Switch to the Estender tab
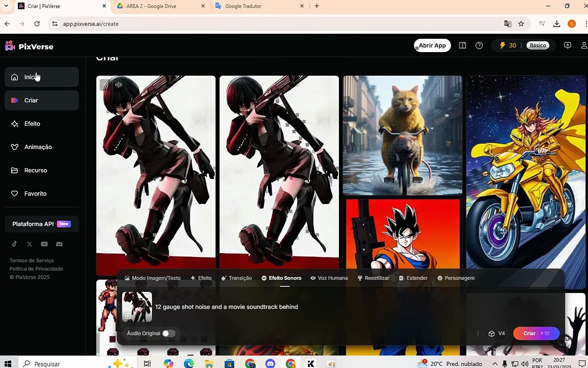The height and width of the screenshot is (368, 588). pos(413,278)
